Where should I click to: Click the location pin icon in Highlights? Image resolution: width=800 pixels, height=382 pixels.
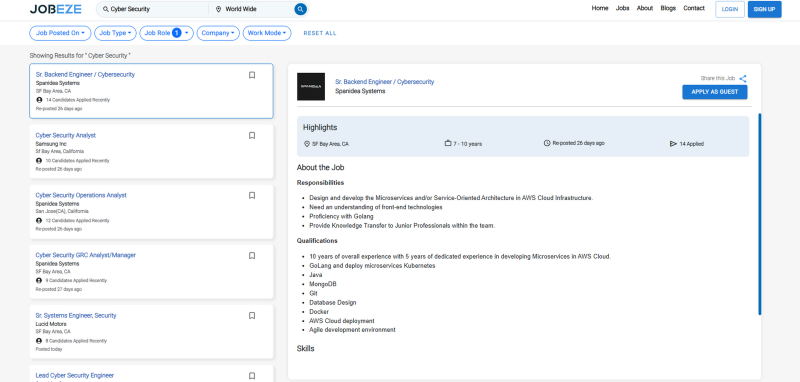pos(307,144)
